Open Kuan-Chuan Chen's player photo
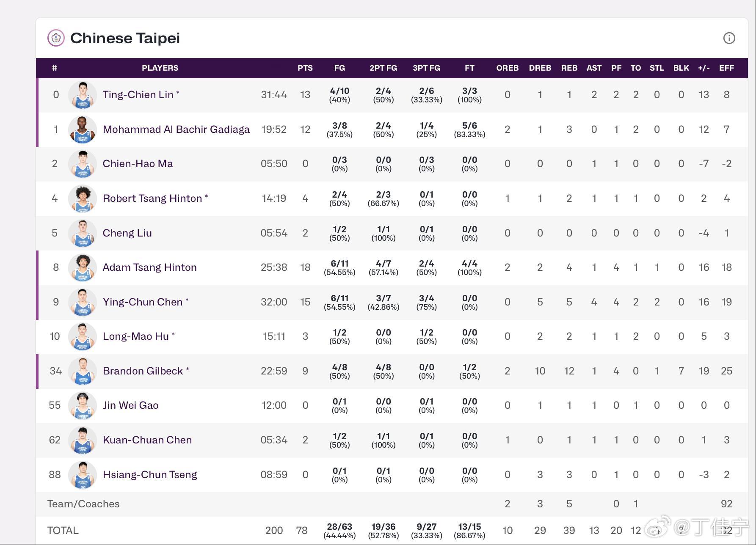The height and width of the screenshot is (545, 756). point(83,440)
